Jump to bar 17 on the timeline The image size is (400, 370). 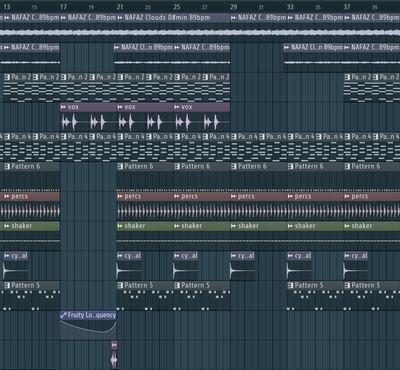[63, 7]
